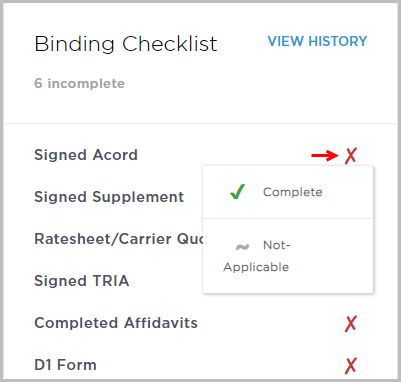The image size is (401, 382).
Task: Click the red arrow pointing to X
Action: pos(325,155)
